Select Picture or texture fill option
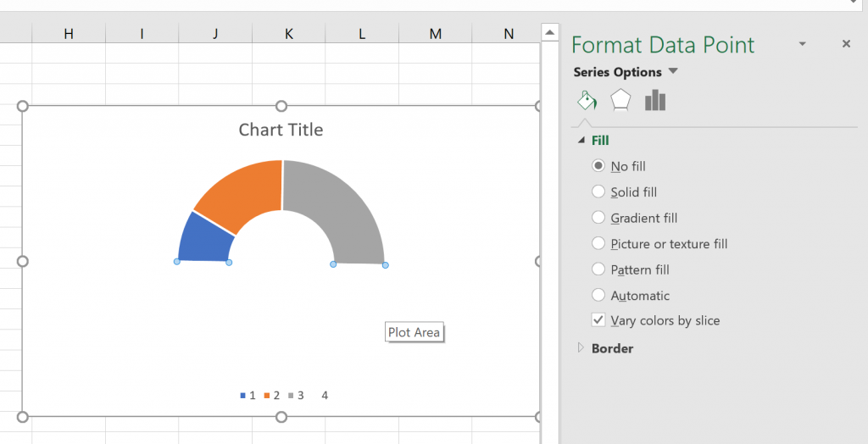This screenshot has height=444, width=868. [x=598, y=244]
